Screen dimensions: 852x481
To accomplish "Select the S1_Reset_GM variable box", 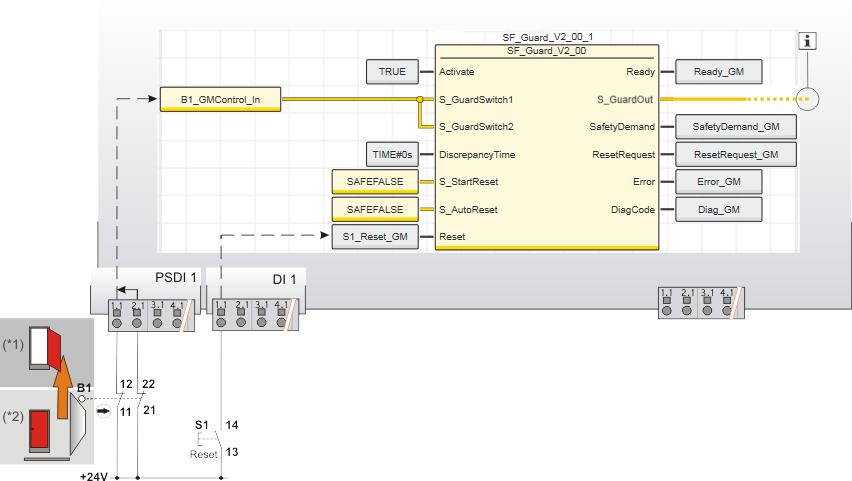I will click(374, 237).
